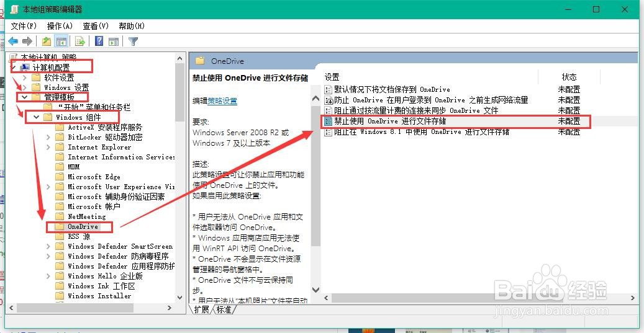Open the 文件(F) menu
Image resolution: width=644 pixels, height=333 pixels.
24,26
